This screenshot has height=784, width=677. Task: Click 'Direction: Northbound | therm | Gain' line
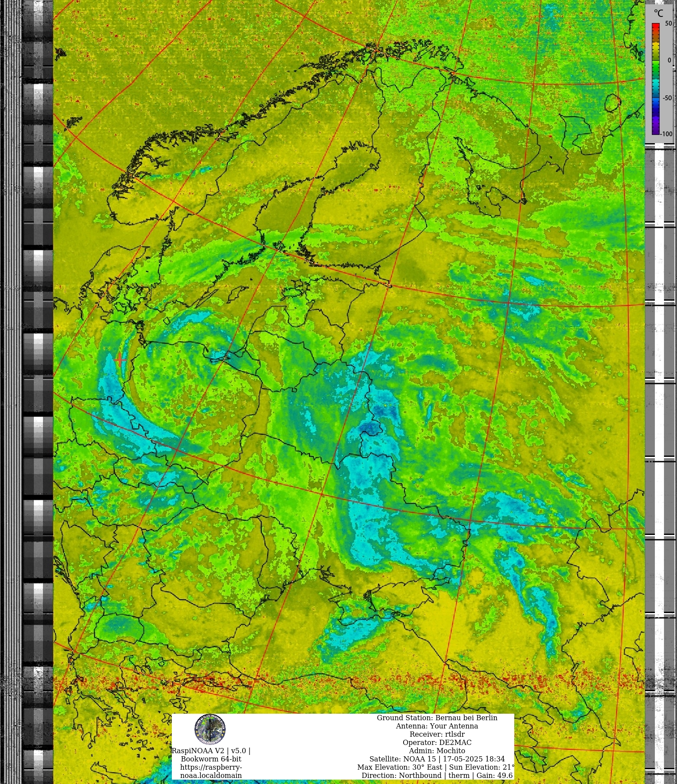(x=437, y=775)
